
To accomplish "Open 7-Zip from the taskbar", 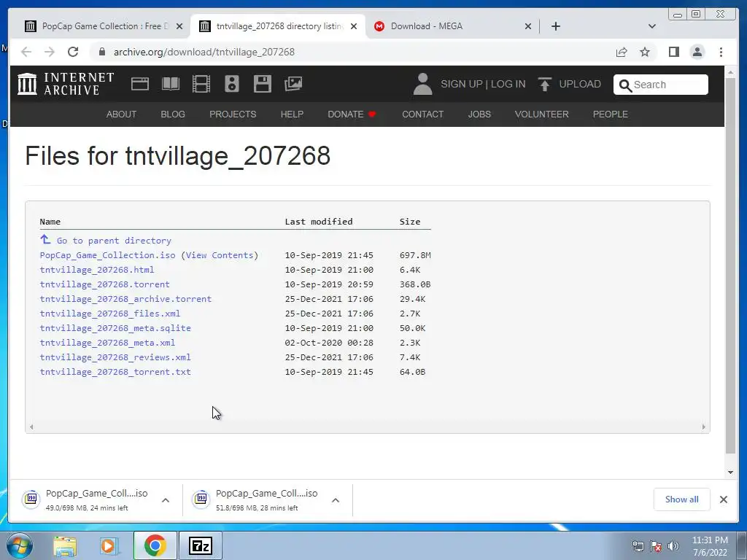I will point(200,545).
